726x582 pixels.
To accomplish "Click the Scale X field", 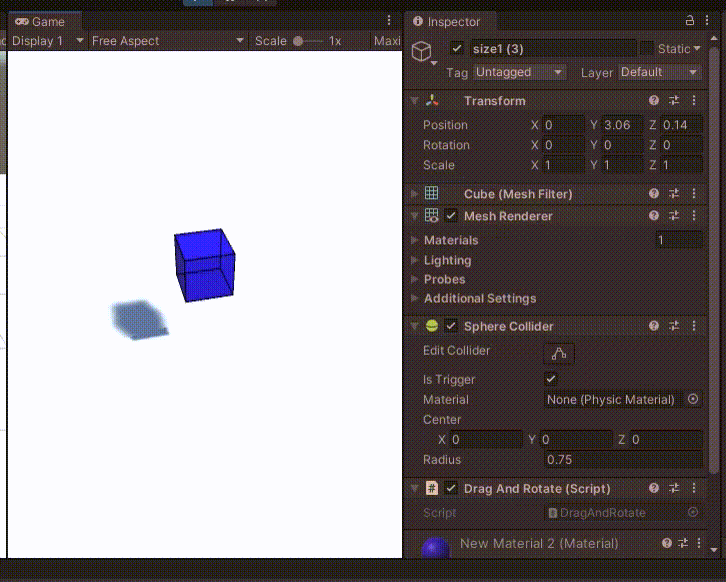I will pyautogui.click(x=563, y=165).
